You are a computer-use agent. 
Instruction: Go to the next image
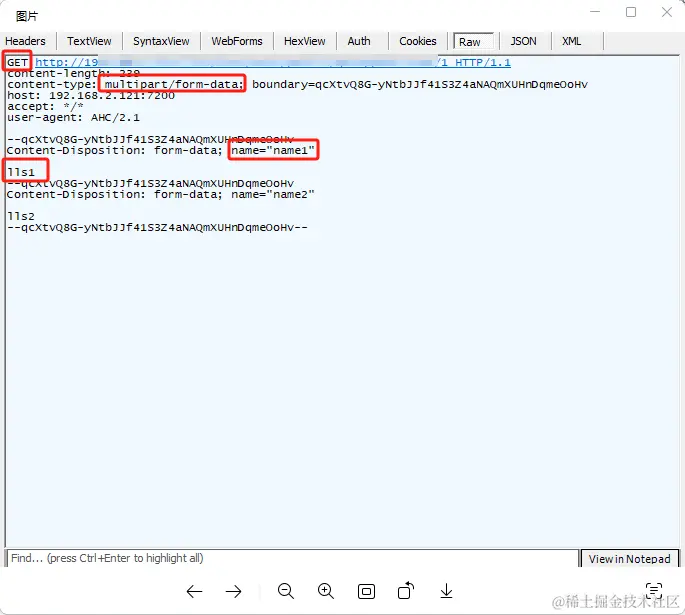[x=234, y=592]
